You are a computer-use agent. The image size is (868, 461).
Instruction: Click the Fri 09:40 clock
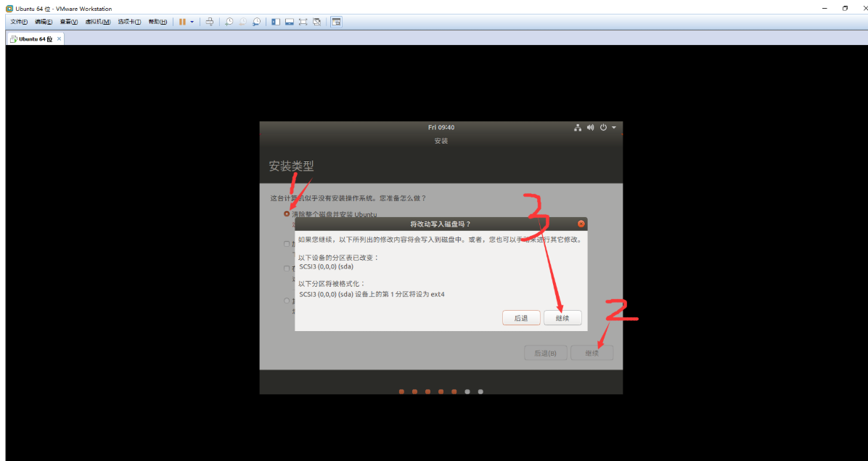coord(441,127)
